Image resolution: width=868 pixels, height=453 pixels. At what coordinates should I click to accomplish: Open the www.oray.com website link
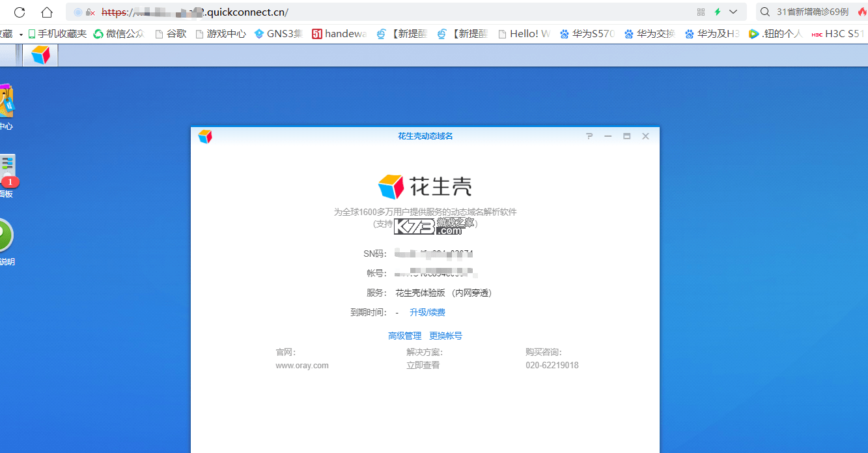pyautogui.click(x=302, y=366)
